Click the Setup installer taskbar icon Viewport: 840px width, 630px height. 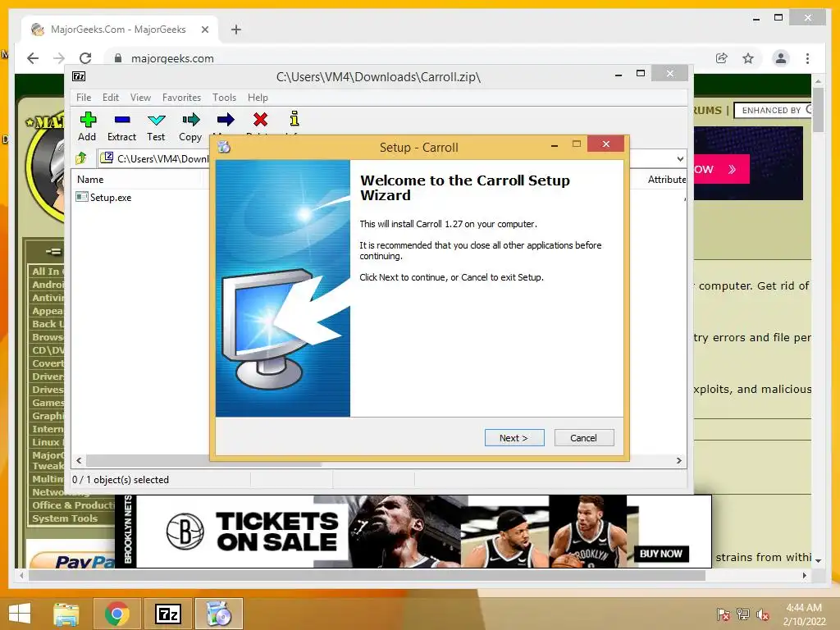click(218, 614)
